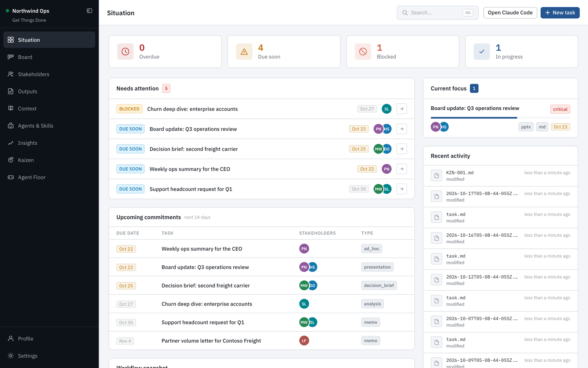Viewport: 588px width, 368px height.
Task: Open Partner volume letter for Contoso Freight
Action: coord(211,341)
